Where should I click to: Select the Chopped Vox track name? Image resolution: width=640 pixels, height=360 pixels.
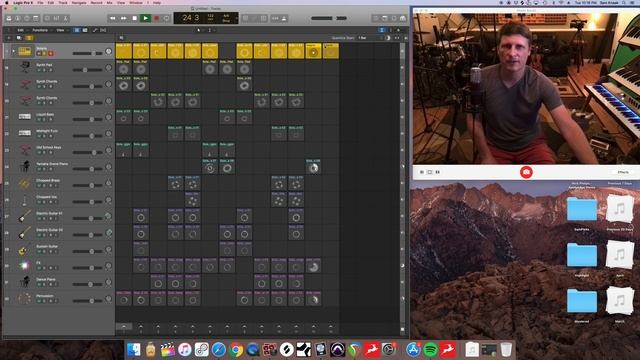47,197
